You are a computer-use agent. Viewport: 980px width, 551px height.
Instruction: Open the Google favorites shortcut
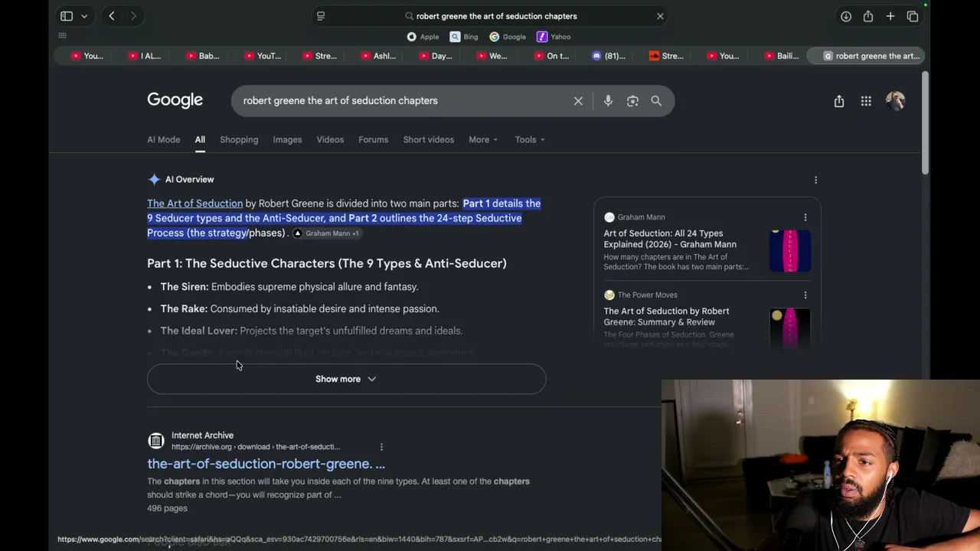coord(508,37)
